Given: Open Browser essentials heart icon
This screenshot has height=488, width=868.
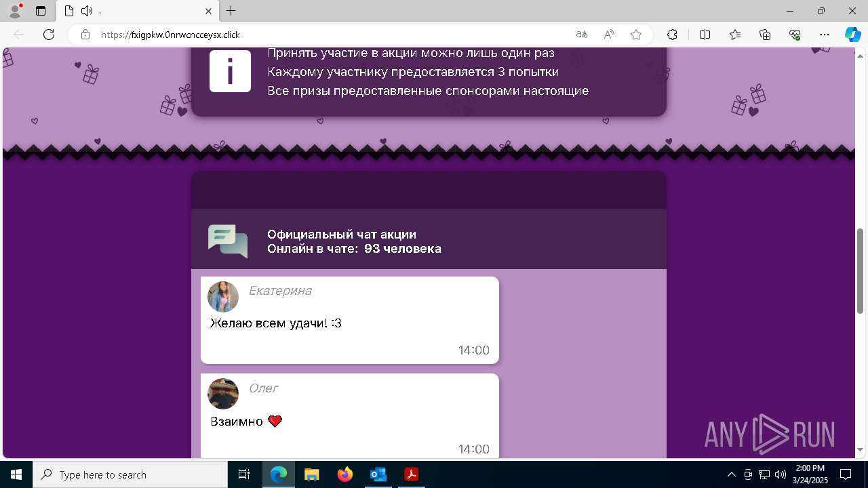Looking at the screenshot, I should [795, 35].
